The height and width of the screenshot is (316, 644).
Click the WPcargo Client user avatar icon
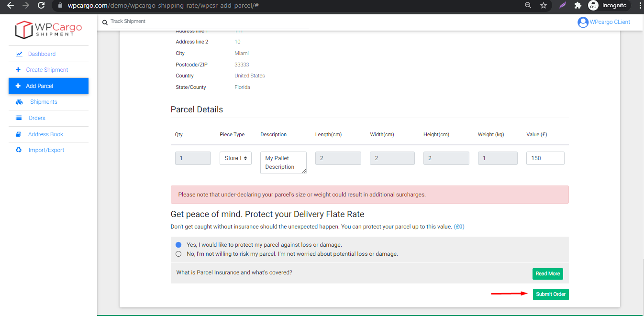[x=582, y=22]
